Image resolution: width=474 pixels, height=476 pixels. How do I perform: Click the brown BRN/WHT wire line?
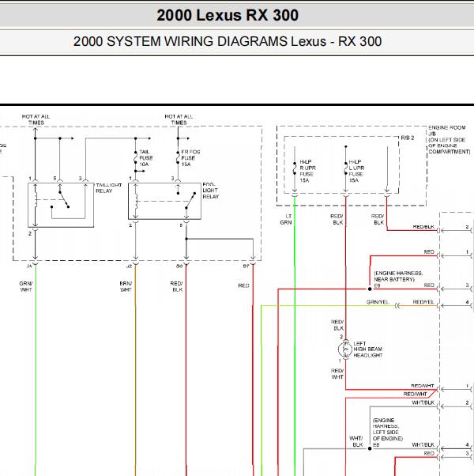coord(136,370)
